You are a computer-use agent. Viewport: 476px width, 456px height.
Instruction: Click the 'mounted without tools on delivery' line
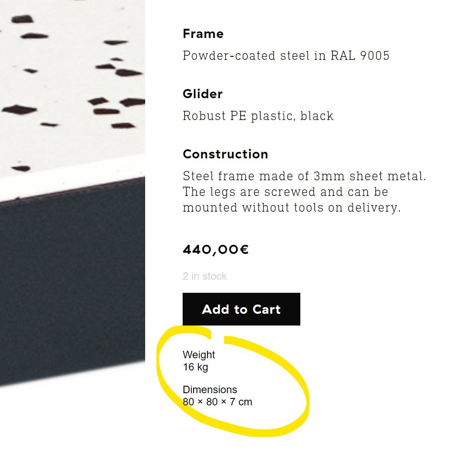291,207
